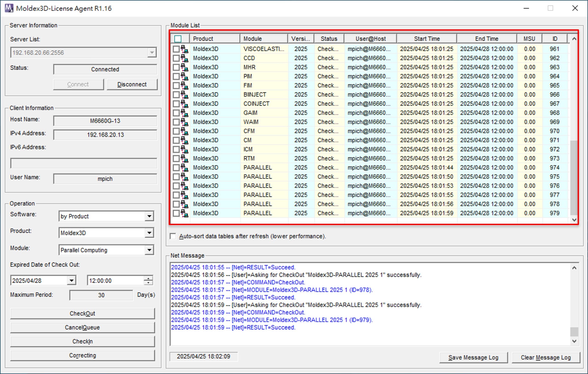Click the Host Name field M6660G-13
The image size is (588, 374).
coord(105,121)
